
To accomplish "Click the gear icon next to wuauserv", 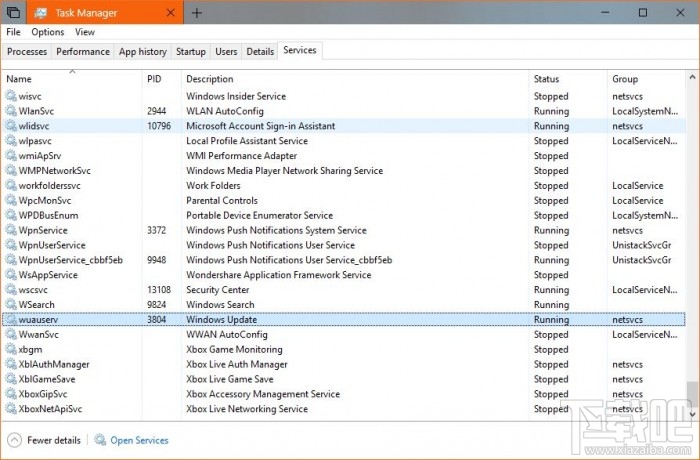I will 11,320.
